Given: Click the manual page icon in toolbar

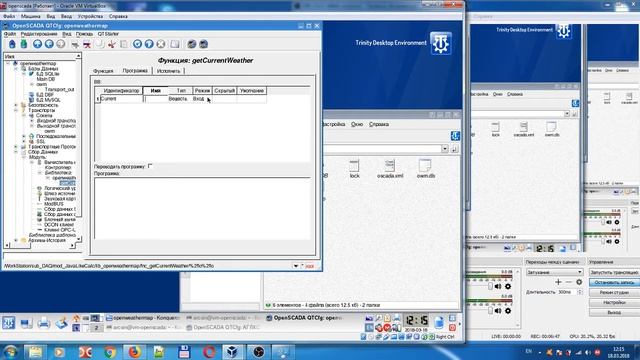Looking at the screenshot, I should [x=175, y=44].
